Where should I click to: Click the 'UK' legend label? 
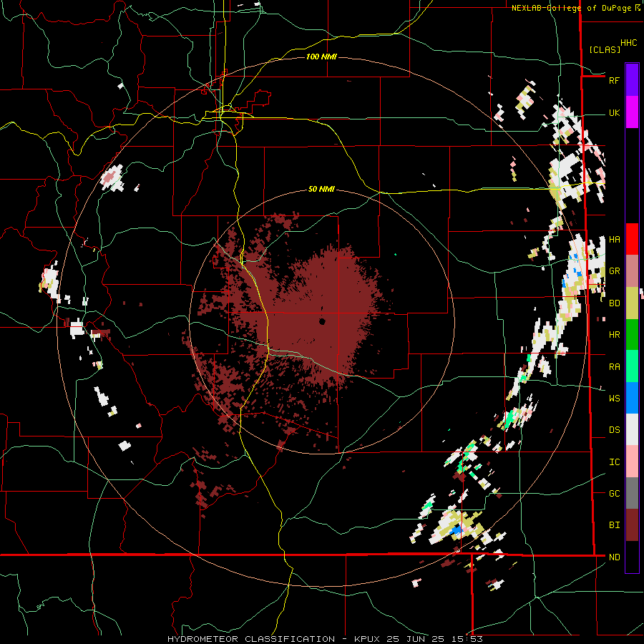click(614, 113)
